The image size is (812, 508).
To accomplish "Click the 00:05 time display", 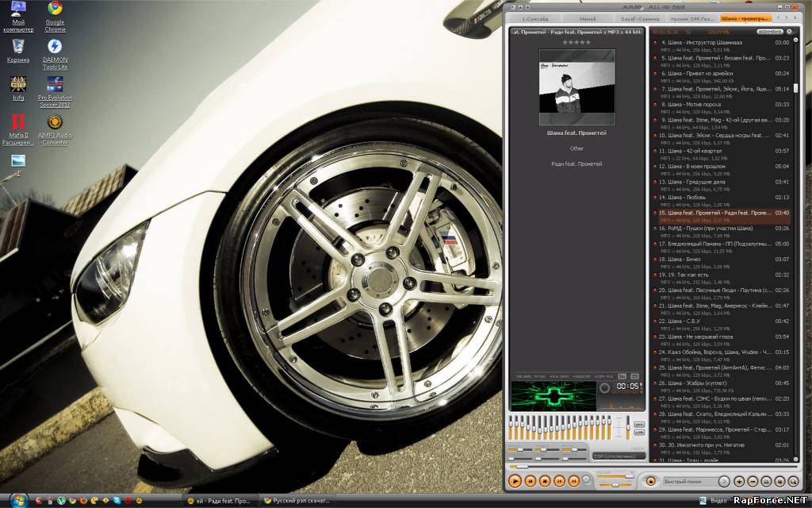I will 627,387.
